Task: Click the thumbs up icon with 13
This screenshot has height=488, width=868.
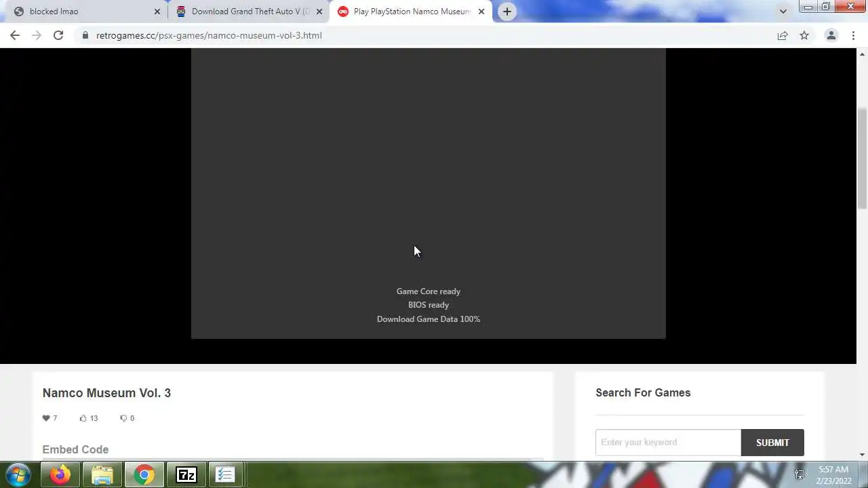Action: coord(83,418)
